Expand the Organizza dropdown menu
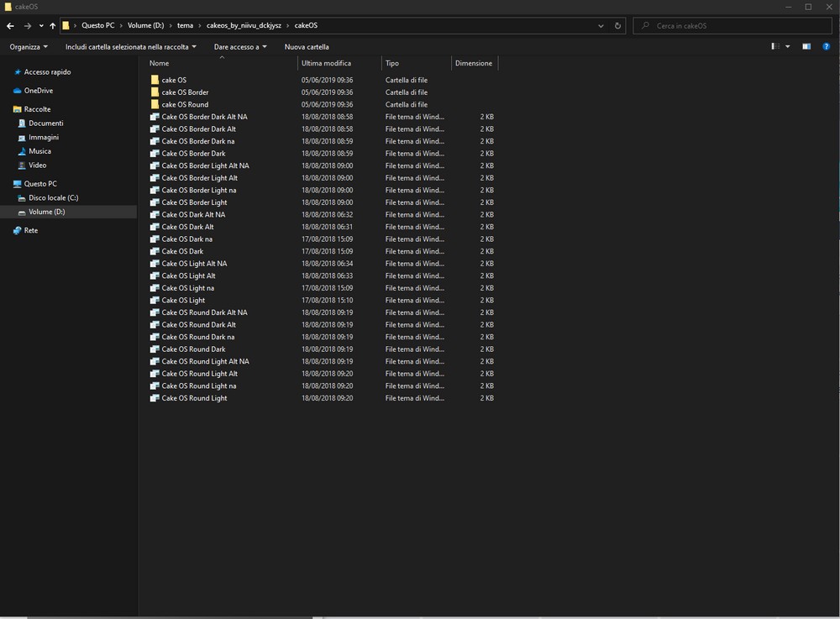The width and height of the screenshot is (840, 619). tap(29, 47)
